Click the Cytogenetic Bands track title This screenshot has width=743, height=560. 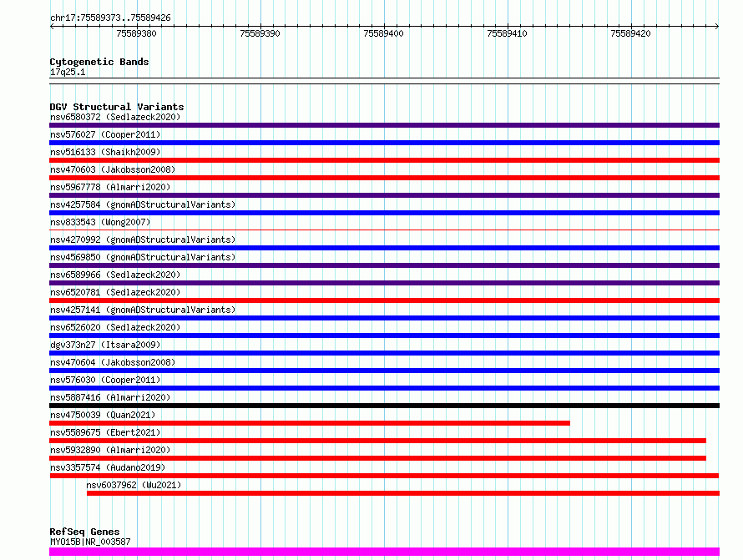tap(99, 62)
